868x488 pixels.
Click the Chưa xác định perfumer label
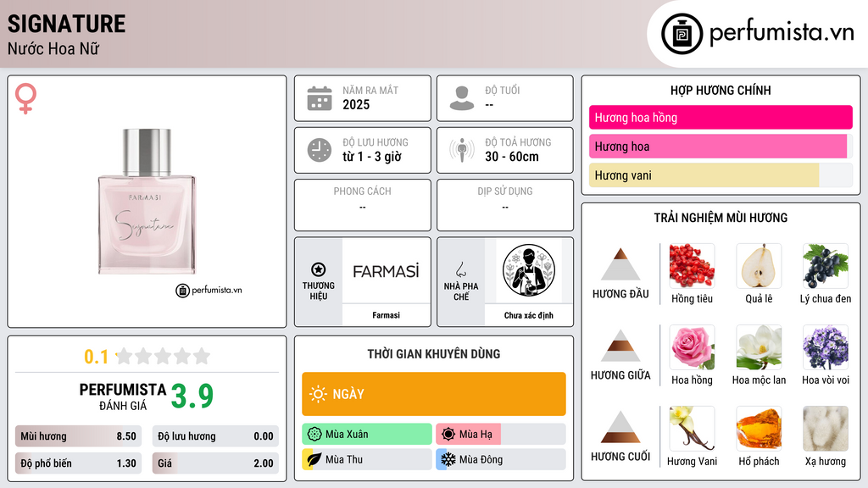click(x=529, y=315)
